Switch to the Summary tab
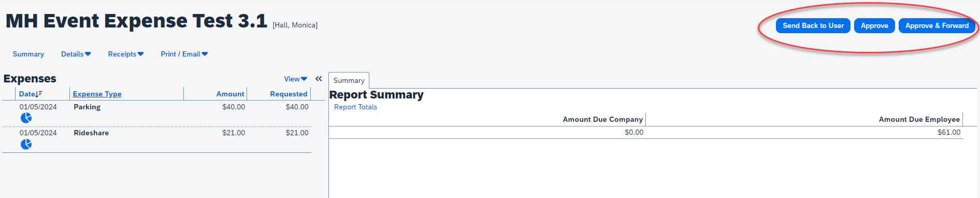Image resolution: width=980 pixels, height=198 pixels. [x=349, y=80]
